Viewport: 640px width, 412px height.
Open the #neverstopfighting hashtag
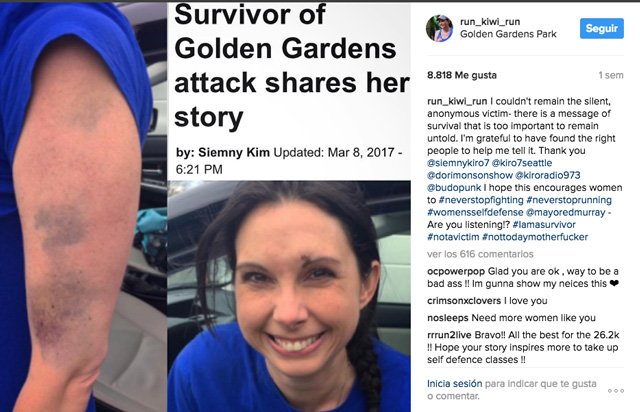(x=481, y=200)
